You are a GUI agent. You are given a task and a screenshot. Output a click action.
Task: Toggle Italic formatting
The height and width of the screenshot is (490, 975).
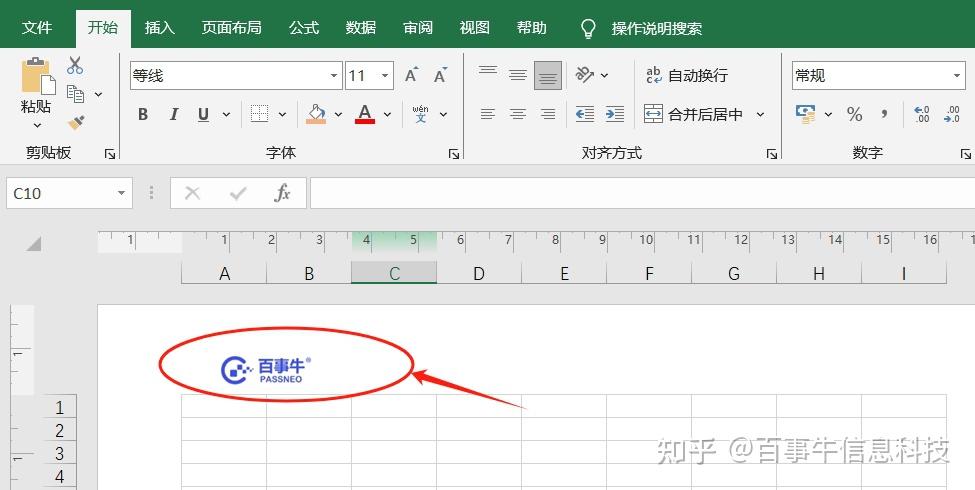[x=173, y=114]
